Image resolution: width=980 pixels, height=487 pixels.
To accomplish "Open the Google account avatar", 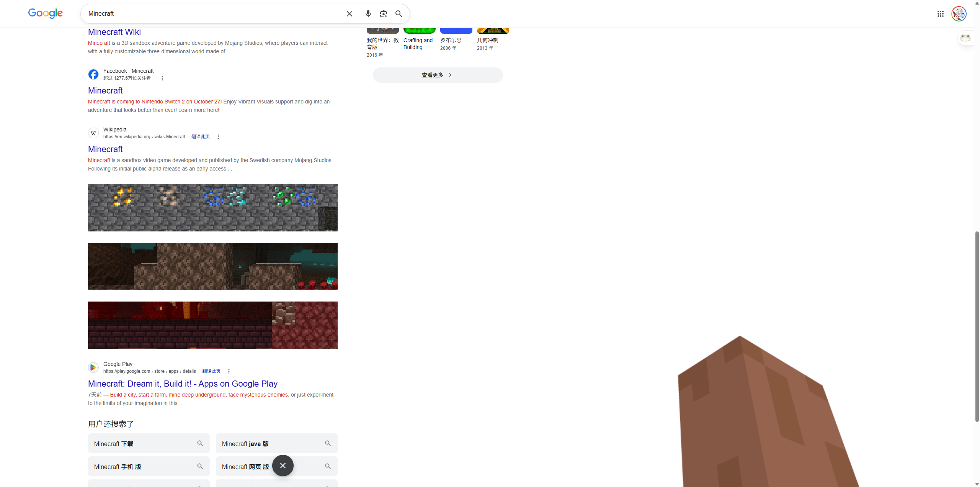I will click(x=959, y=14).
